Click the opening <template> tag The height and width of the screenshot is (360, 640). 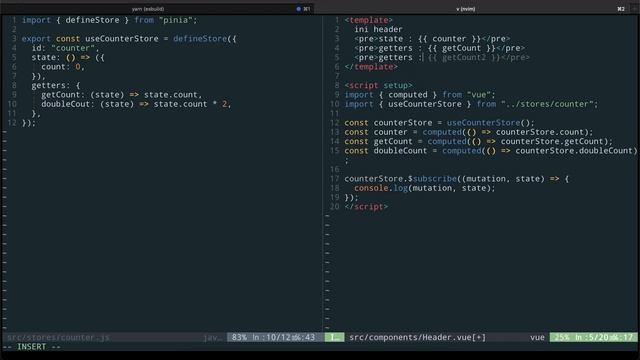tap(368, 20)
